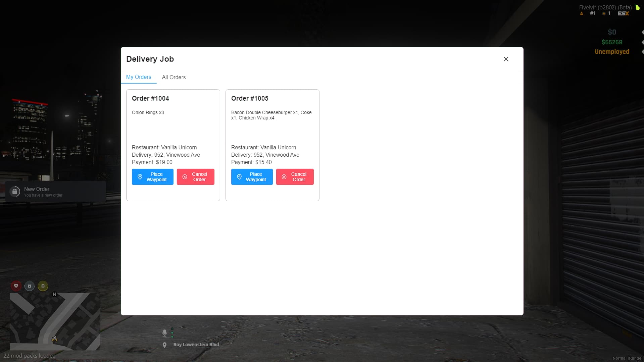644x362 pixels.
Task: Click the player icon next to #1 indicator
Action: (581, 14)
